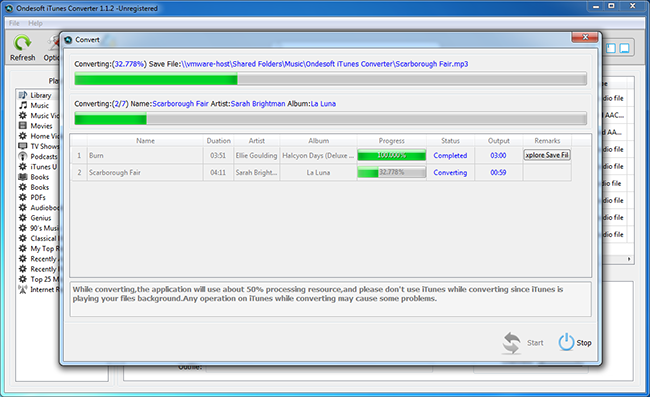Click the 100% progress bar for Burn
The height and width of the screenshot is (397, 650).
[x=392, y=155]
